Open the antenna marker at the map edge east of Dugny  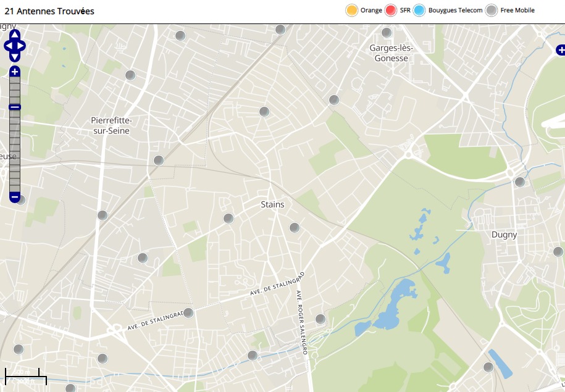coord(558,252)
